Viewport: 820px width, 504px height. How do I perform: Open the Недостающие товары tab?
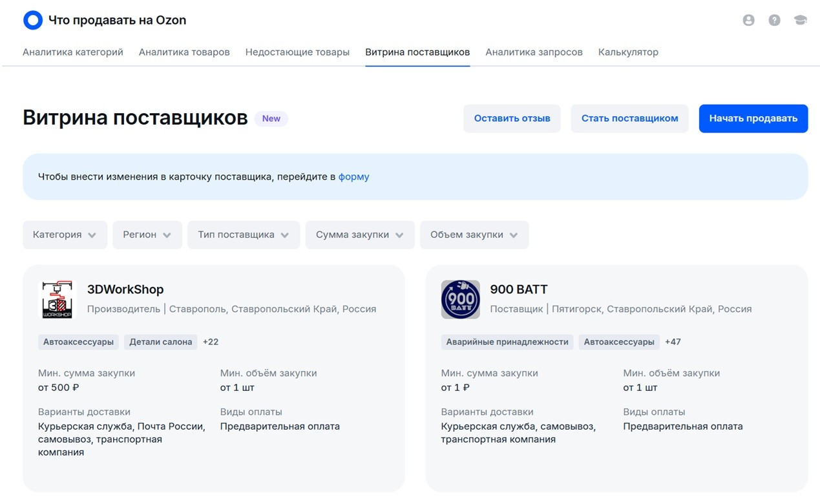pyautogui.click(x=297, y=52)
